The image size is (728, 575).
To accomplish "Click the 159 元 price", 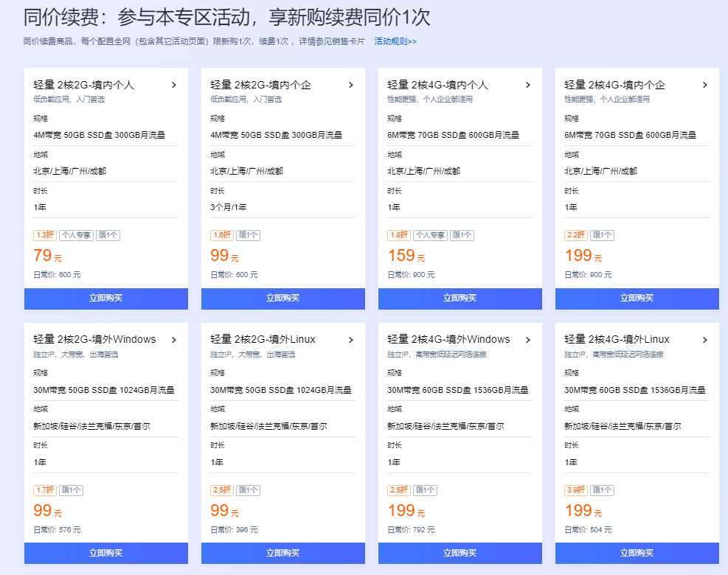I will 406,256.
